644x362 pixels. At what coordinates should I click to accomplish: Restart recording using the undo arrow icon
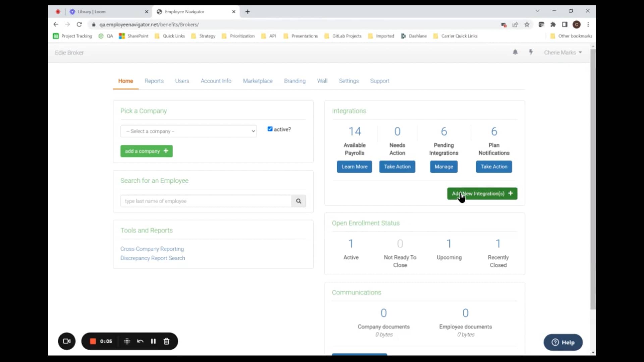click(x=140, y=341)
